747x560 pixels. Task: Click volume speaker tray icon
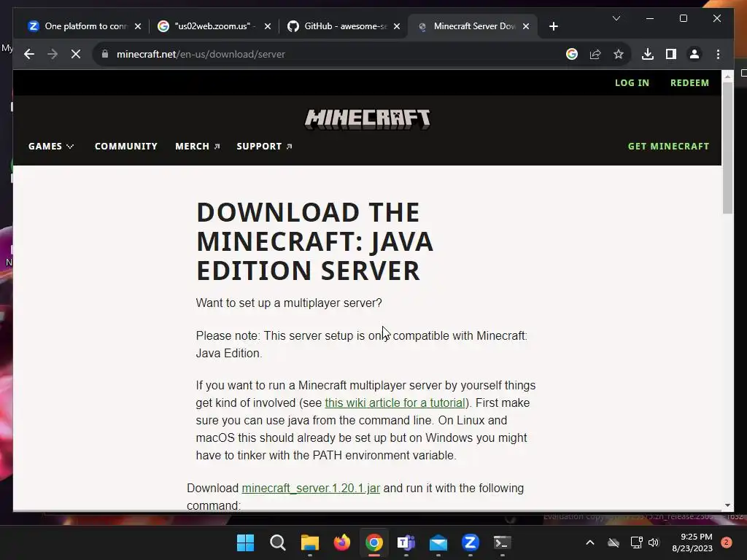[x=654, y=542]
